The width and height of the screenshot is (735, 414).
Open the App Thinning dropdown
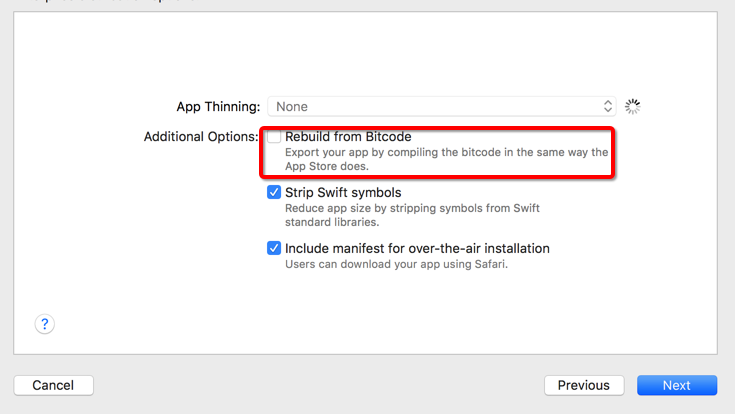click(440, 106)
